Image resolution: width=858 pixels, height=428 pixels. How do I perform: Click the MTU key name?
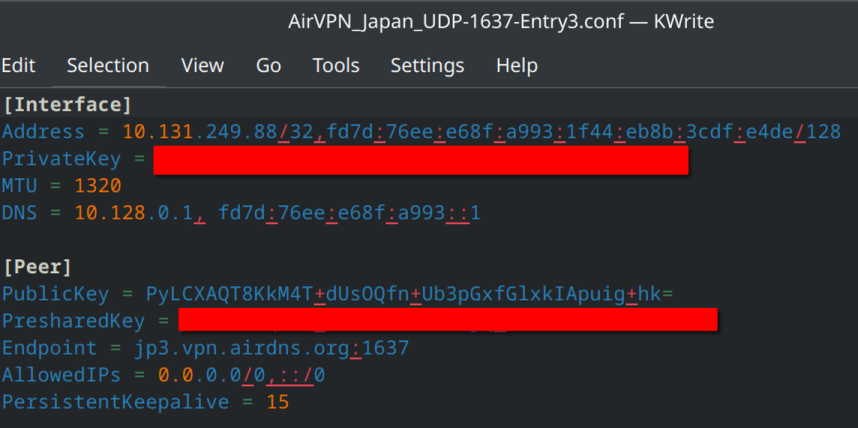tap(20, 186)
